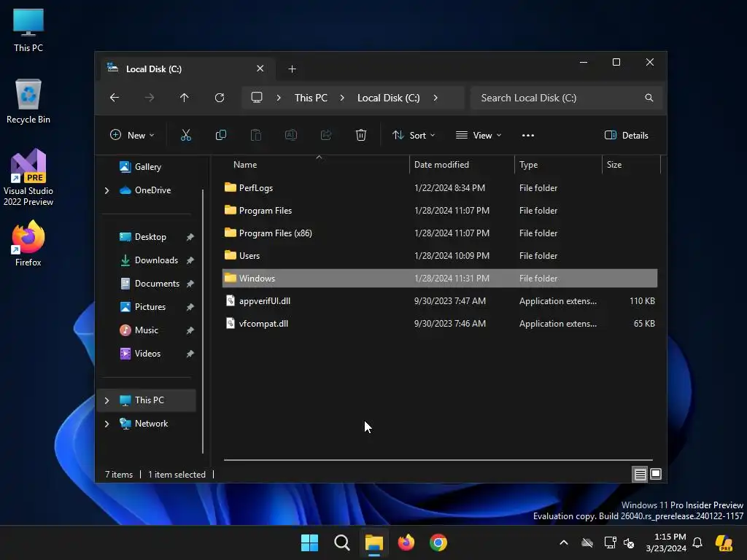The width and height of the screenshot is (747, 560).
Task: Click the forward navigation arrow
Action: tap(150, 98)
